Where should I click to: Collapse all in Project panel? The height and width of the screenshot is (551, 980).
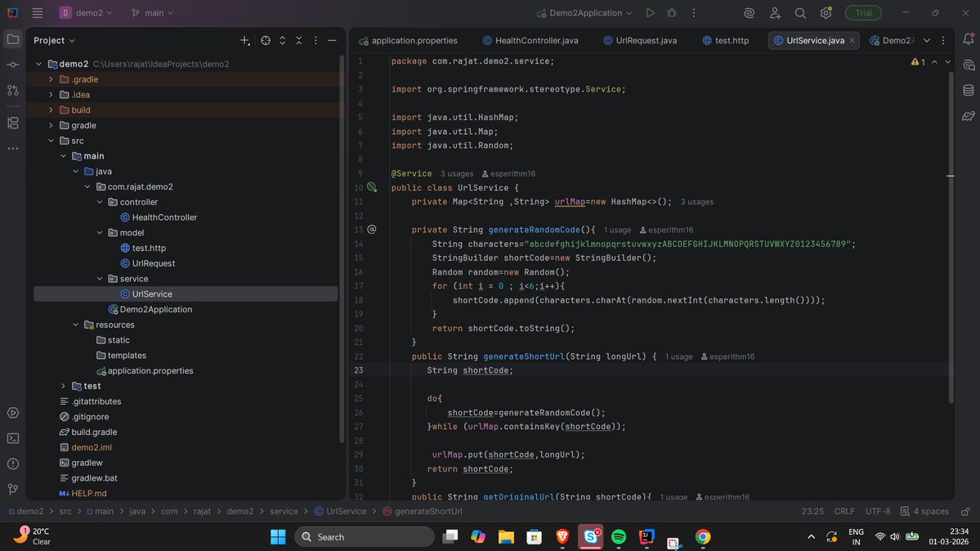tap(299, 40)
